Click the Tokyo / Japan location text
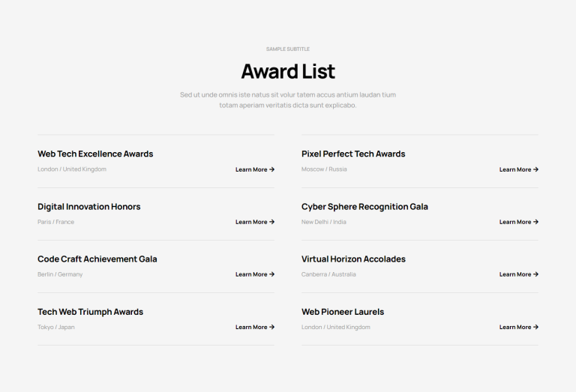This screenshot has width=576, height=392. [56, 327]
